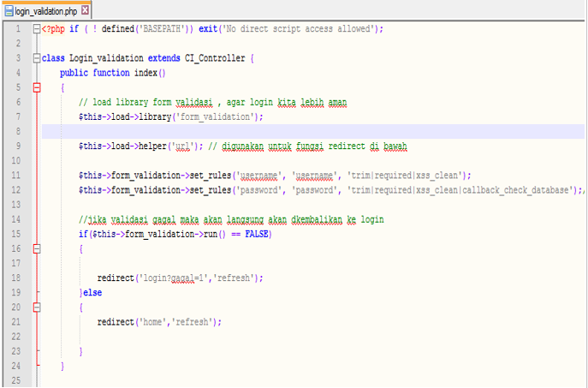
Task: Close the login_validation.php tab
Action: coord(86,10)
